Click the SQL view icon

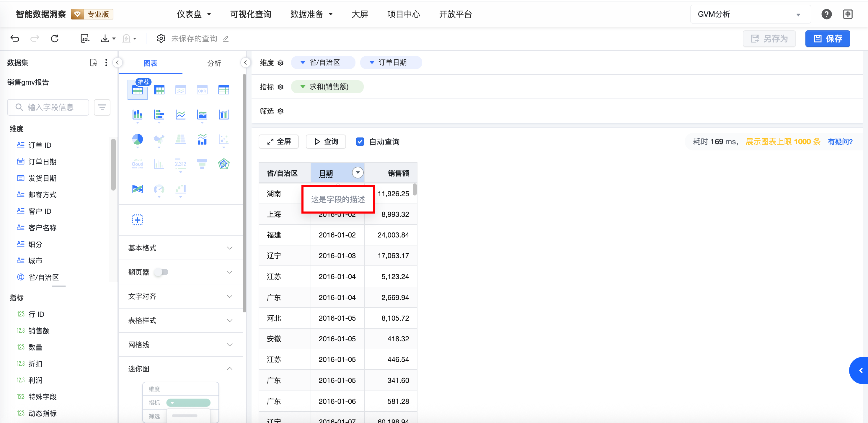(x=85, y=39)
